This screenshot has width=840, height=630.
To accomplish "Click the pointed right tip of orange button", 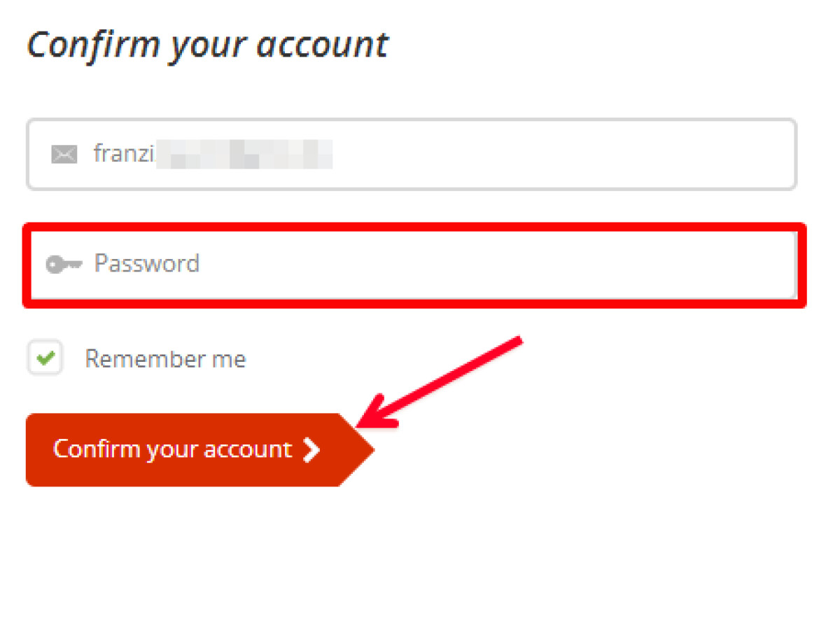I will pyautogui.click(x=364, y=449).
